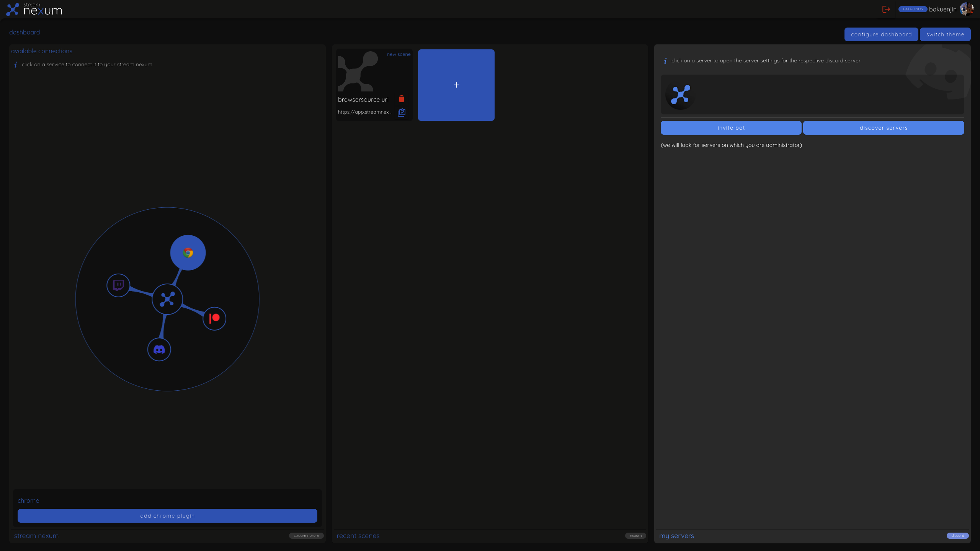Click the Chrome service node

(x=188, y=253)
